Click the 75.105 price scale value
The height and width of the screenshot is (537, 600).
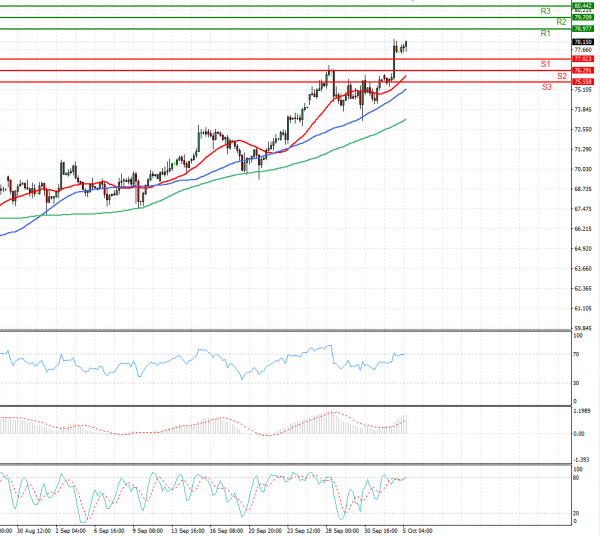coord(583,90)
